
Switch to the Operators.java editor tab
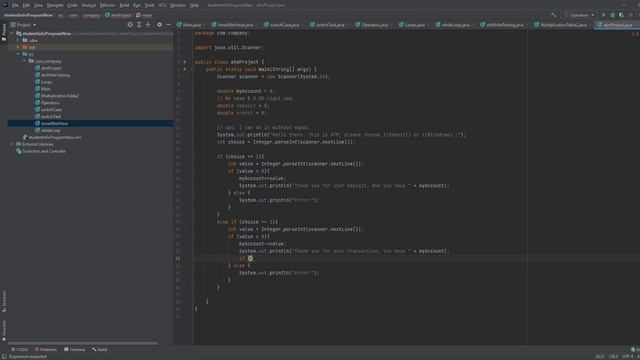[x=374, y=25]
